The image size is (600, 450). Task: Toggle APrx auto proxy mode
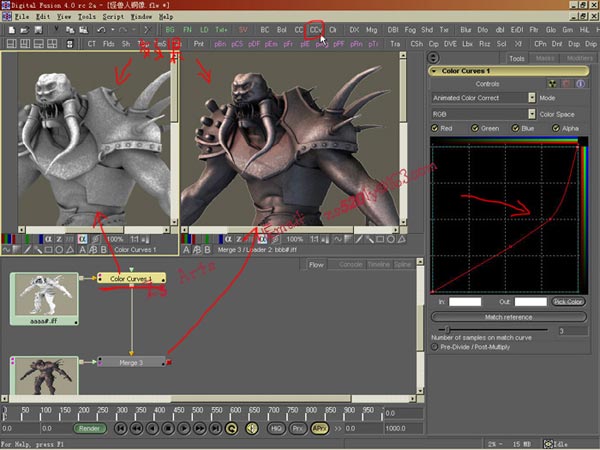tap(320, 429)
